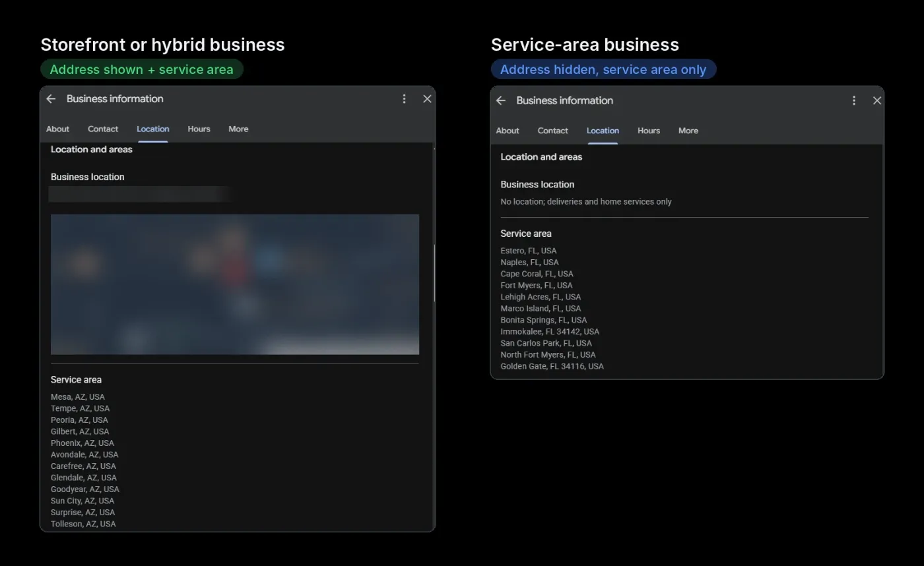Click the blurred business address line
The width and height of the screenshot is (924, 566).
[x=140, y=194]
